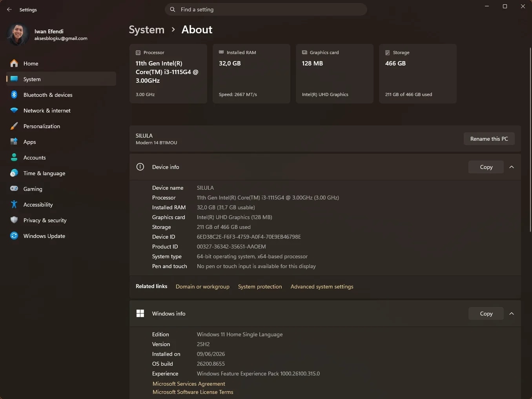Copy the Device info details
Screen dimensions: 532x399
(x=486, y=167)
